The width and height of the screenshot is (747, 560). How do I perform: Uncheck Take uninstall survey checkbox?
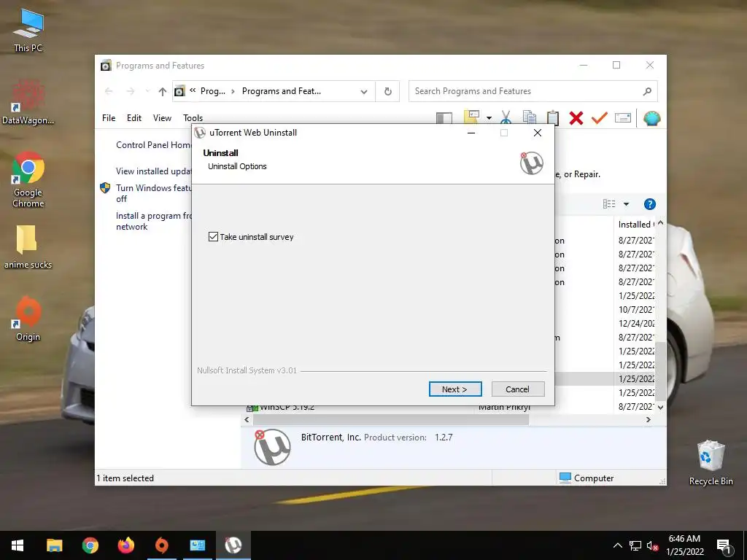pyautogui.click(x=213, y=237)
